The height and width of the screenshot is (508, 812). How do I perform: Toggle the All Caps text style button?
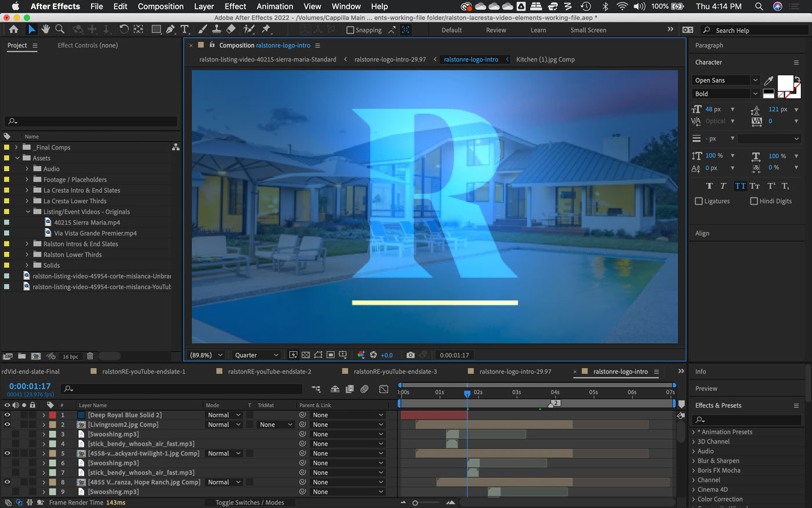[740, 186]
